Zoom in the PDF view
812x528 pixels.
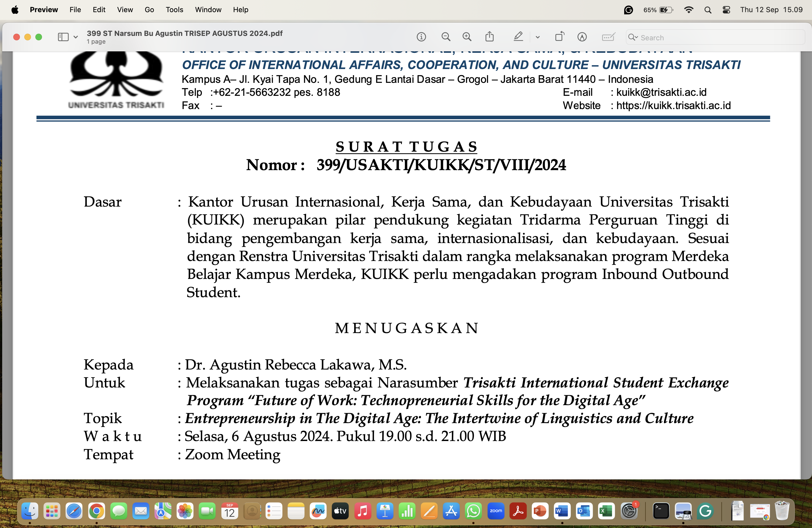click(x=467, y=37)
